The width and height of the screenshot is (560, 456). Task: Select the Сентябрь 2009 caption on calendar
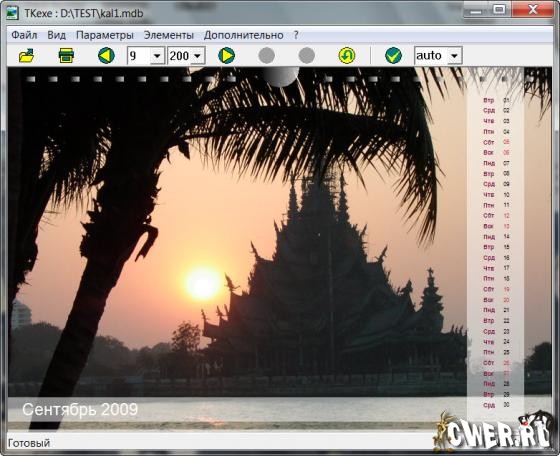click(x=80, y=409)
